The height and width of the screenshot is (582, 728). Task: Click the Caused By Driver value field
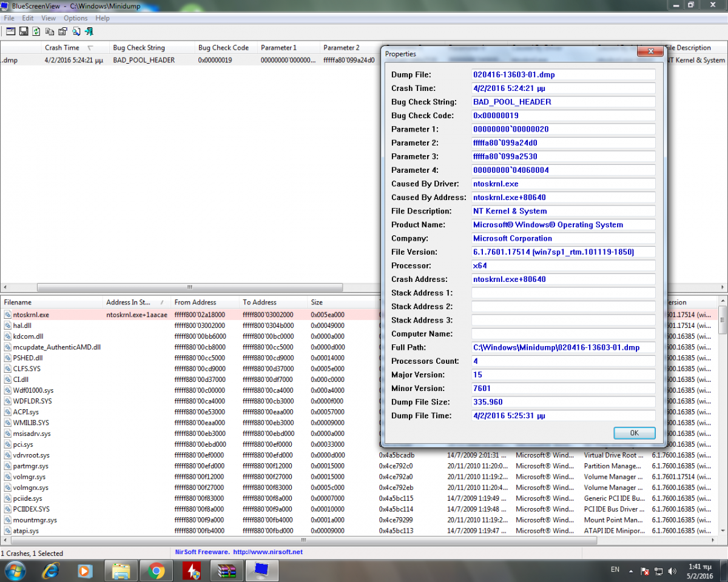point(564,184)
